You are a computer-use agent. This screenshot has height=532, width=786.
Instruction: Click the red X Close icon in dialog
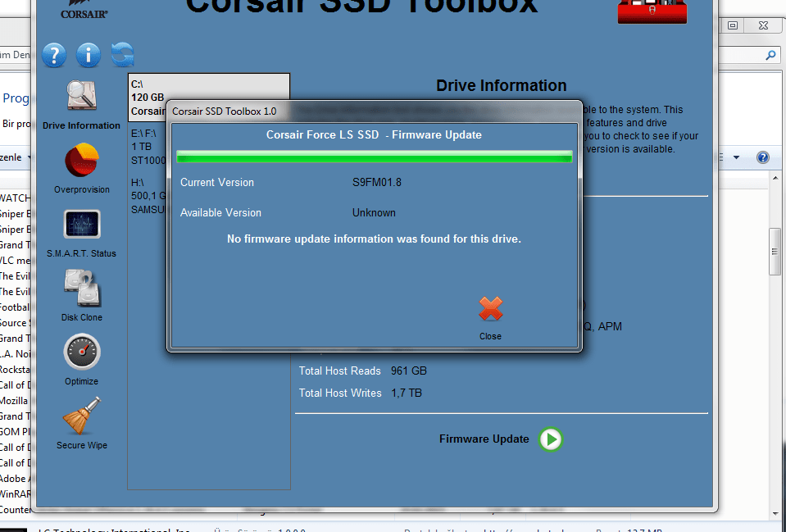point(490,309)
